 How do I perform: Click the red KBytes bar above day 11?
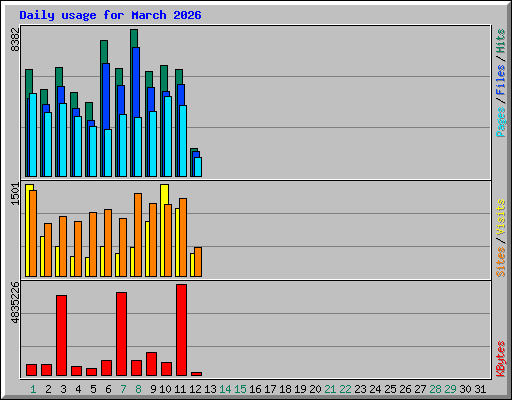click(x=182, y=330)
